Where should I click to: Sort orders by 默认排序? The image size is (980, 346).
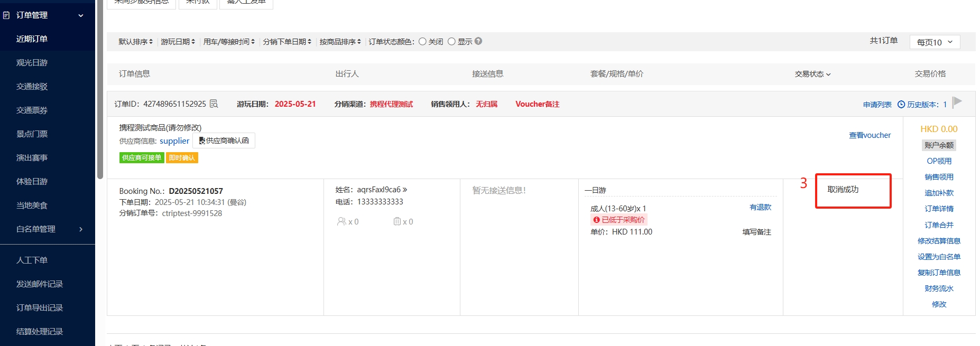point(136,42)
